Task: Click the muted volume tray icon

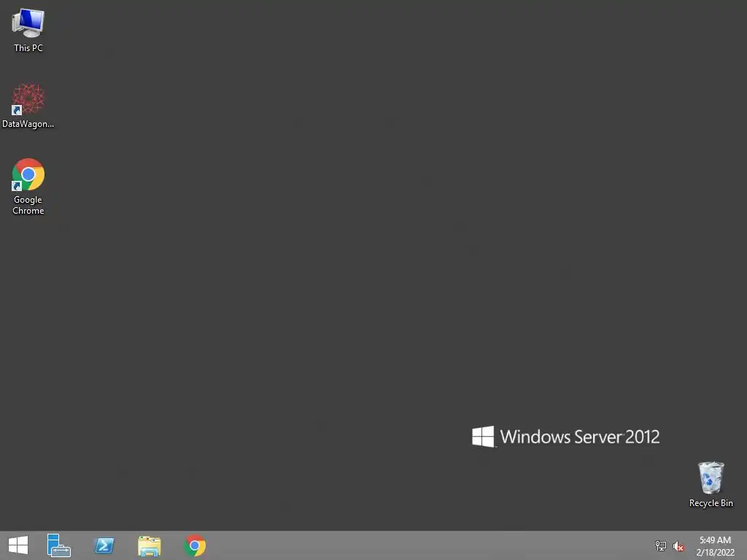Action: (678, 546)
